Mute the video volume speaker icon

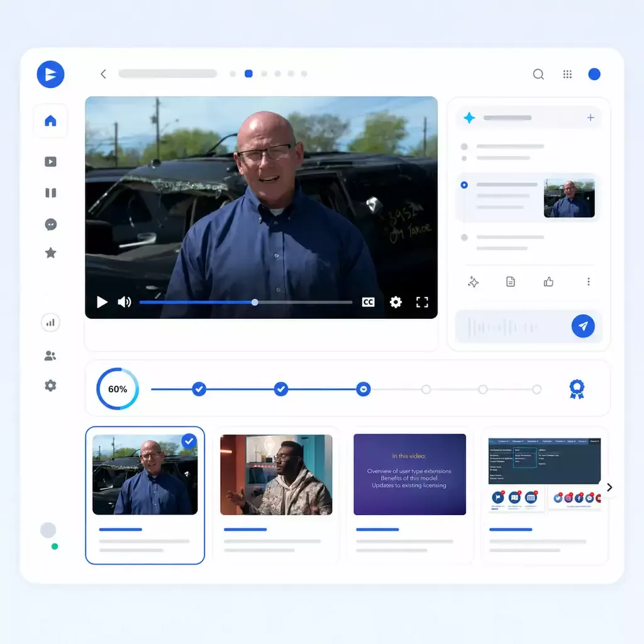(124, 303)
